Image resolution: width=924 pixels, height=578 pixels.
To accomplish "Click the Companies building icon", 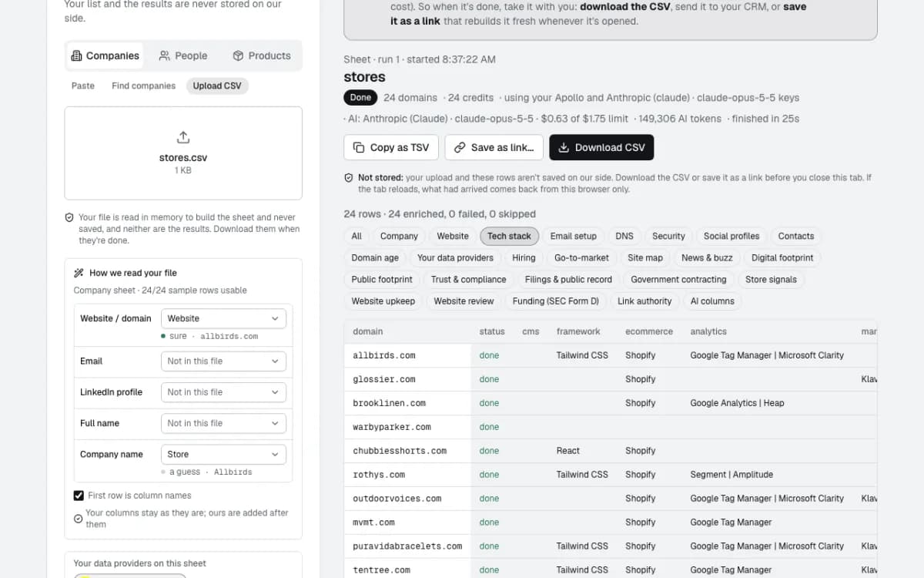I will click(76, 55).
